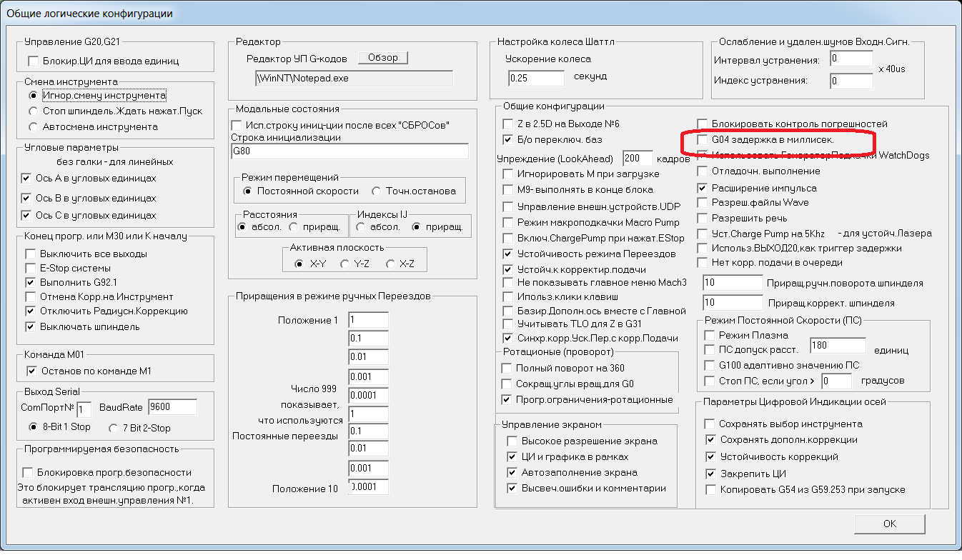Enable Блокир.ЦИ для ввода единиц checkbox
Image resolution: width=962 pixels, height=560 pixels.
(x=32, y=61)
